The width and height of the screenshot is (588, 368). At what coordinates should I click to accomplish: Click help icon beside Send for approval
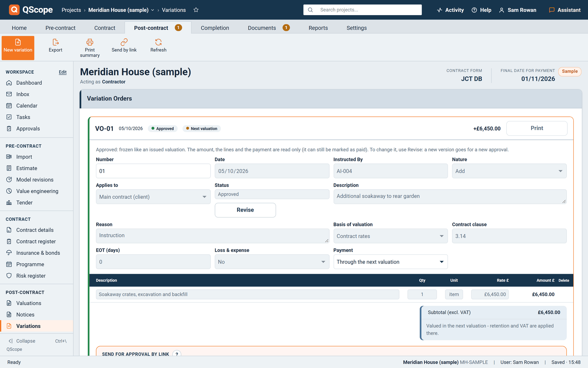[x=177, y=354]
